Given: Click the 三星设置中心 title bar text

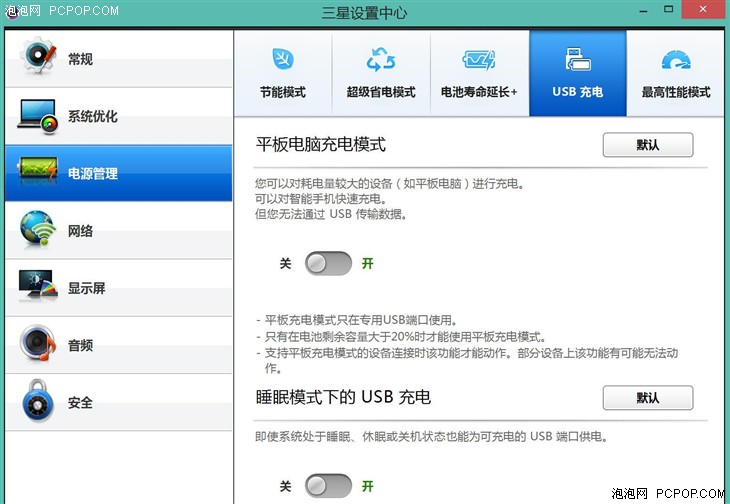Looking at the screenshot, I should (364, 12).
